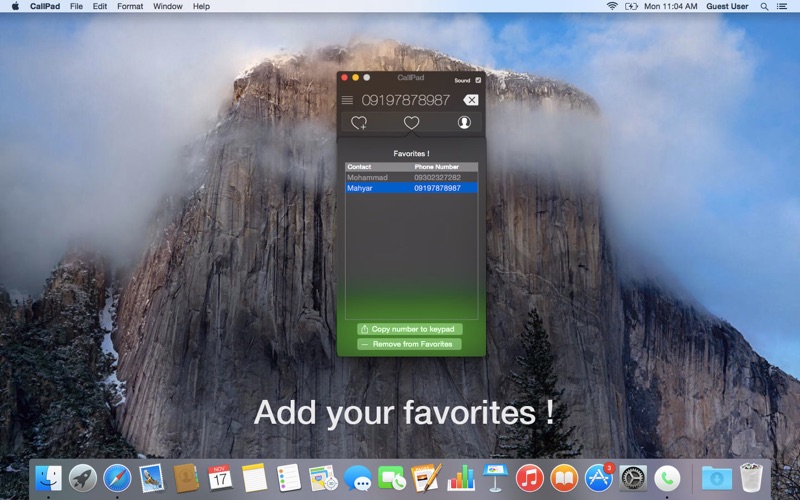Click Copy number to keypad button
800x500 pixels.
tap(410, 329)
